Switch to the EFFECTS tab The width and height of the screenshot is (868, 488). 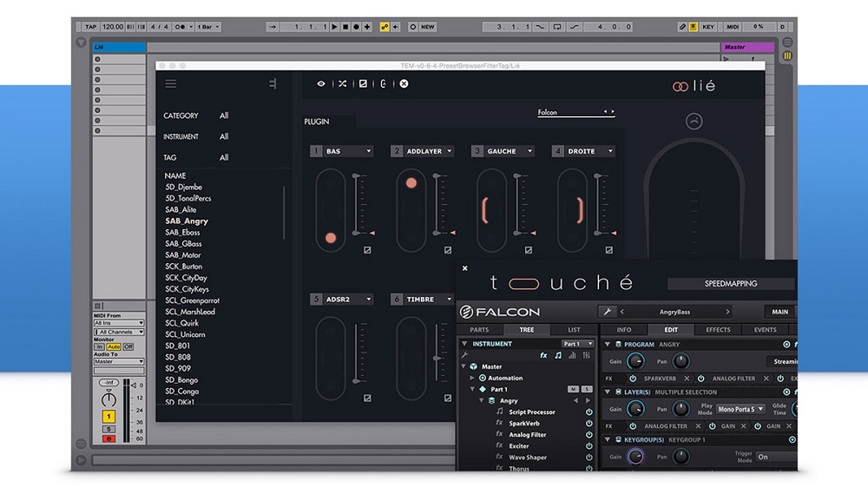pos(718,330)
